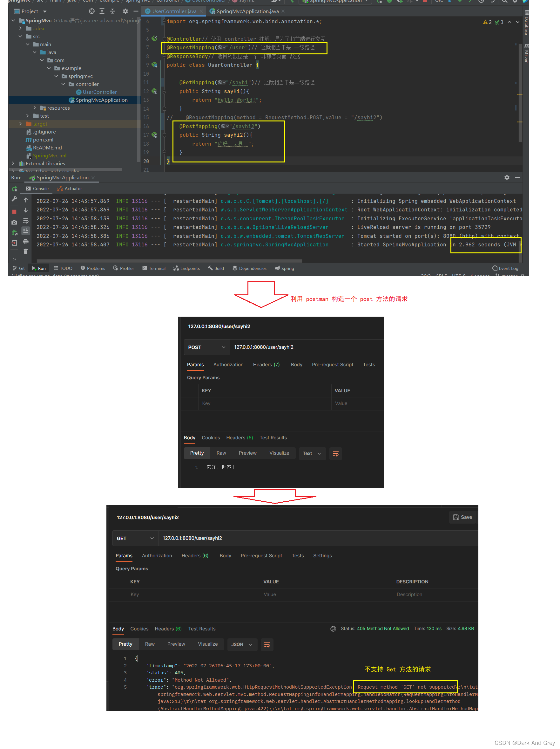Expand the target folder

(20, 124)
